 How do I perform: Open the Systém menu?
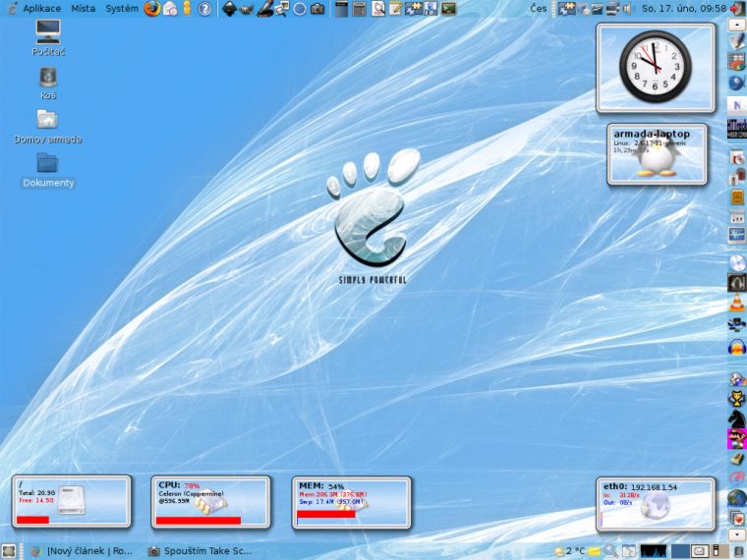point(122,8)
